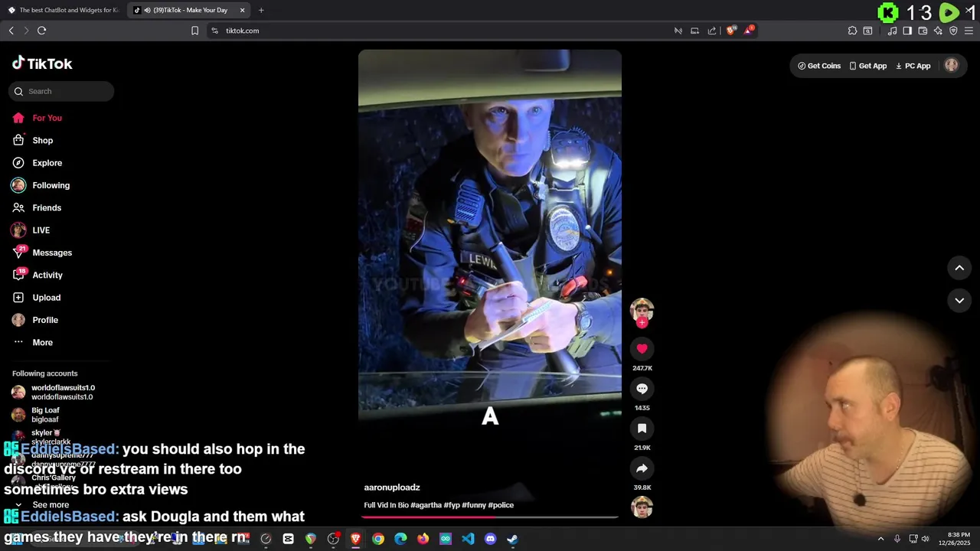Open Firefox from the taskbar
Image resolution: width=980 pixels, height=551 pixels.
pos(423,539)
